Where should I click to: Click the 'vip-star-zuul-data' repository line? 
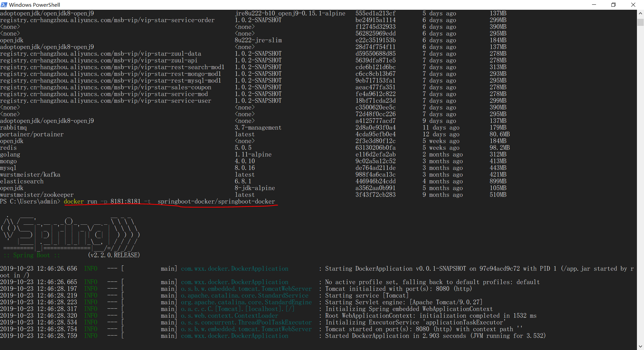point(101,54)
